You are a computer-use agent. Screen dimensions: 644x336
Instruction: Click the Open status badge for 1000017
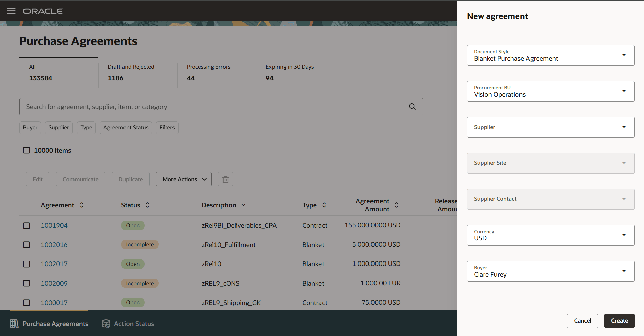pos(133,303)
